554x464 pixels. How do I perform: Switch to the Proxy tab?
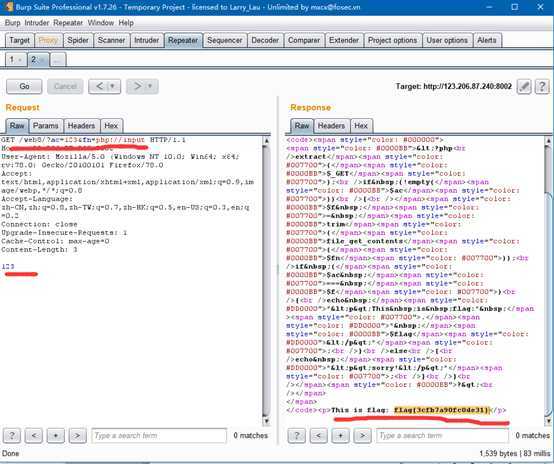[x=48, y=40]
